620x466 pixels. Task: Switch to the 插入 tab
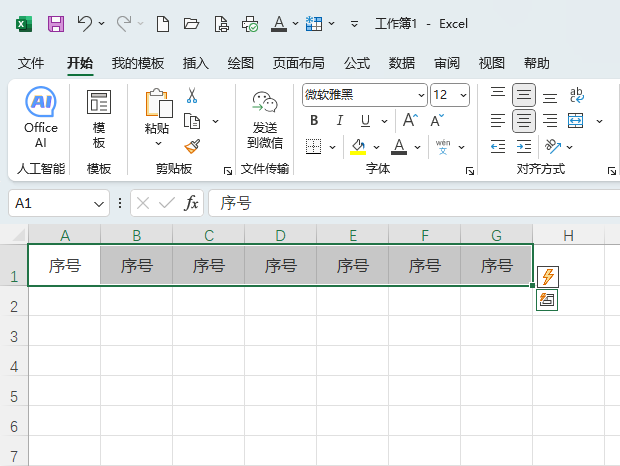click(x=196, y=63)
